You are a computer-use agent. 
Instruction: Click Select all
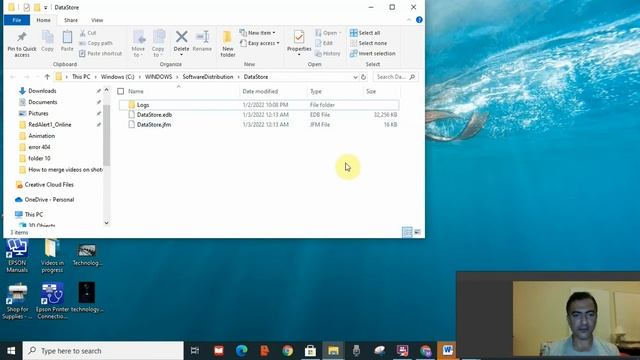(x=365, y=33)
